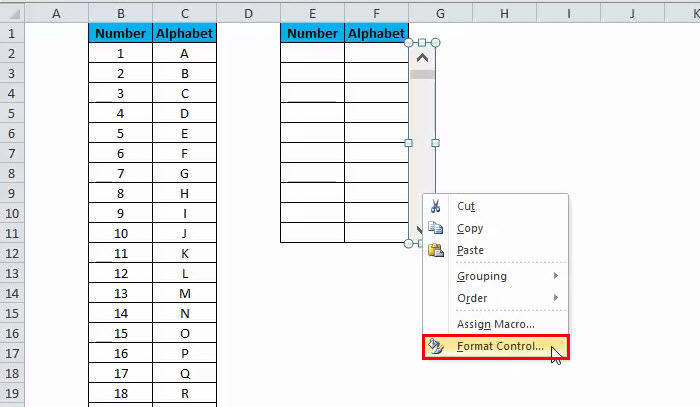Select column H header
Image resolution: width=700 pixels, height=407 pixels.
click(504, 13)
